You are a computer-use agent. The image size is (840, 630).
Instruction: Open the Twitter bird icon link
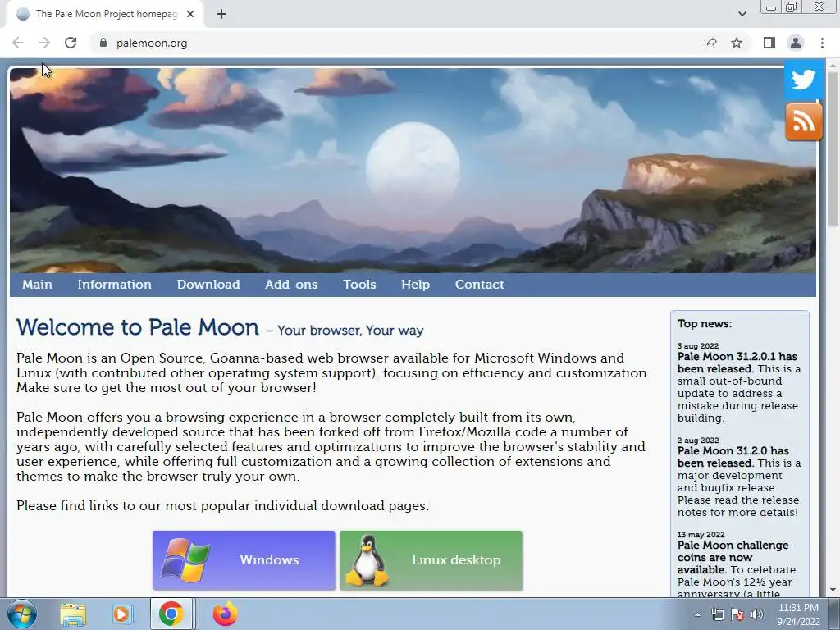pos(804,80)
